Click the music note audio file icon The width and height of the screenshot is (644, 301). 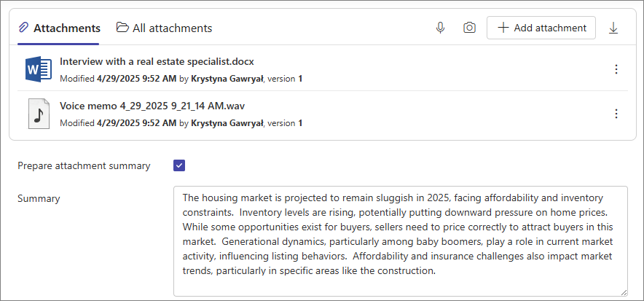pyautogui.click(x=39, y=114)
